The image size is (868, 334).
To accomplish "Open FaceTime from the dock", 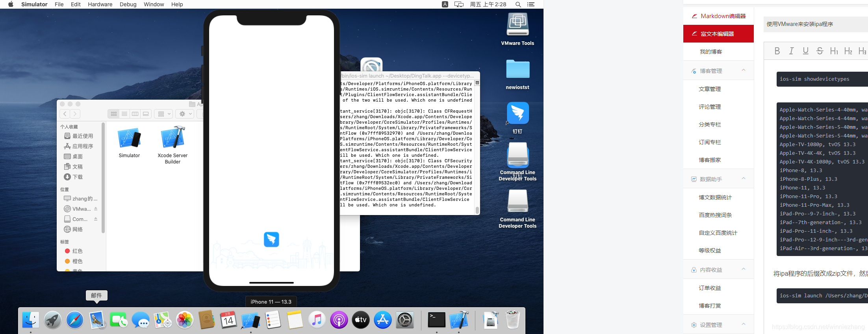I will tap(119, 320).
